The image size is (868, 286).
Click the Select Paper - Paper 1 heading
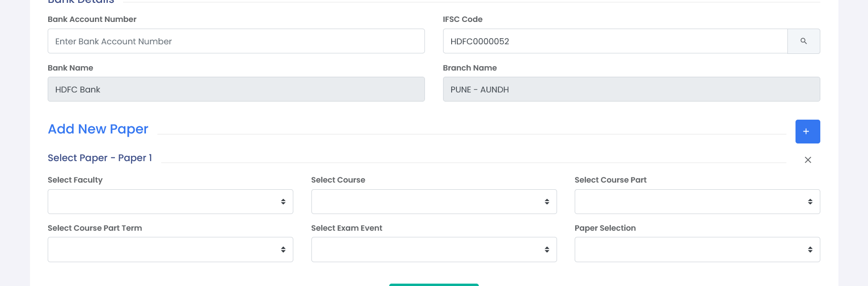[x=100, y=158]
